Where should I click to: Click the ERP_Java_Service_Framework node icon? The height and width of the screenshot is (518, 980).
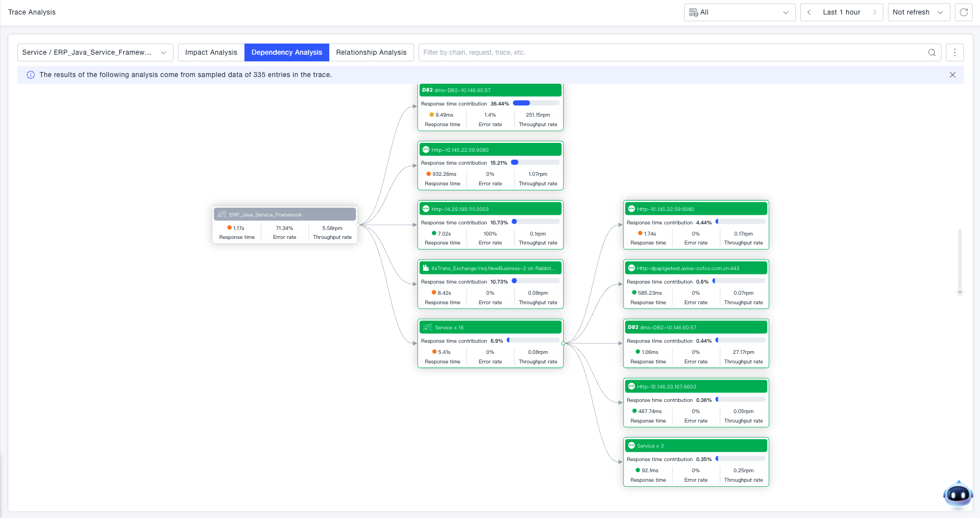tap(222, 214)
